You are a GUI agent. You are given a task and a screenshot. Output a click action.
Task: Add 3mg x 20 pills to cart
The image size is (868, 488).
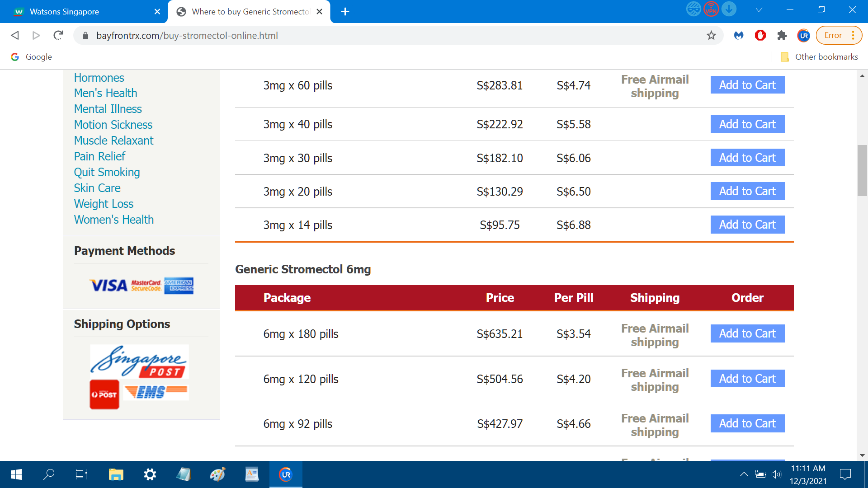click(747, 191)
